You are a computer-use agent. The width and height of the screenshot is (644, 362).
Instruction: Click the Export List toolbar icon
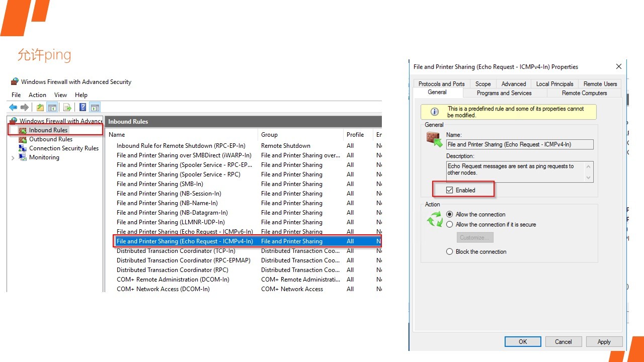[67, 107]
